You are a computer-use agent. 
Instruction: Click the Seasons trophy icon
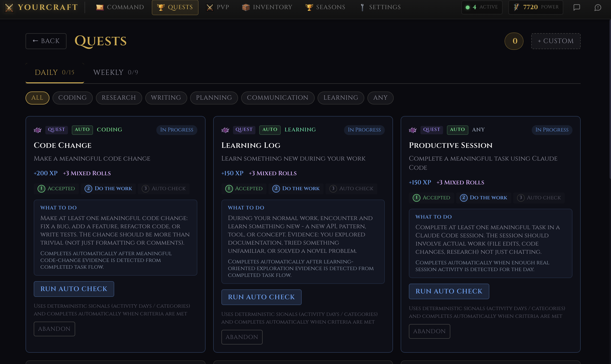tap(309, 7)
